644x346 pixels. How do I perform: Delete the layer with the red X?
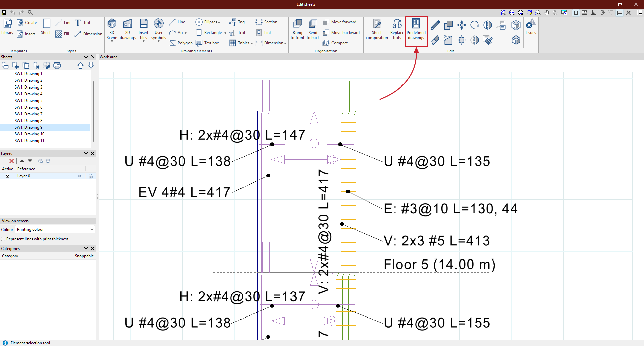pyautogui.click(x=12, y=161)
